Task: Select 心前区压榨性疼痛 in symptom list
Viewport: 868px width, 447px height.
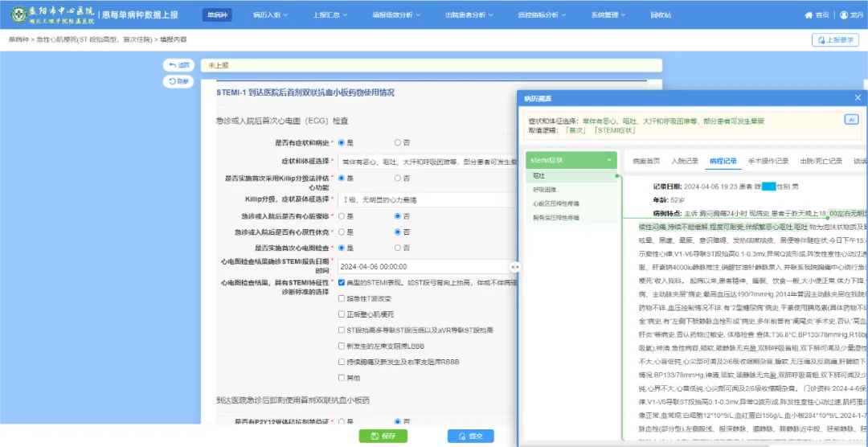Action: point(571,204)
